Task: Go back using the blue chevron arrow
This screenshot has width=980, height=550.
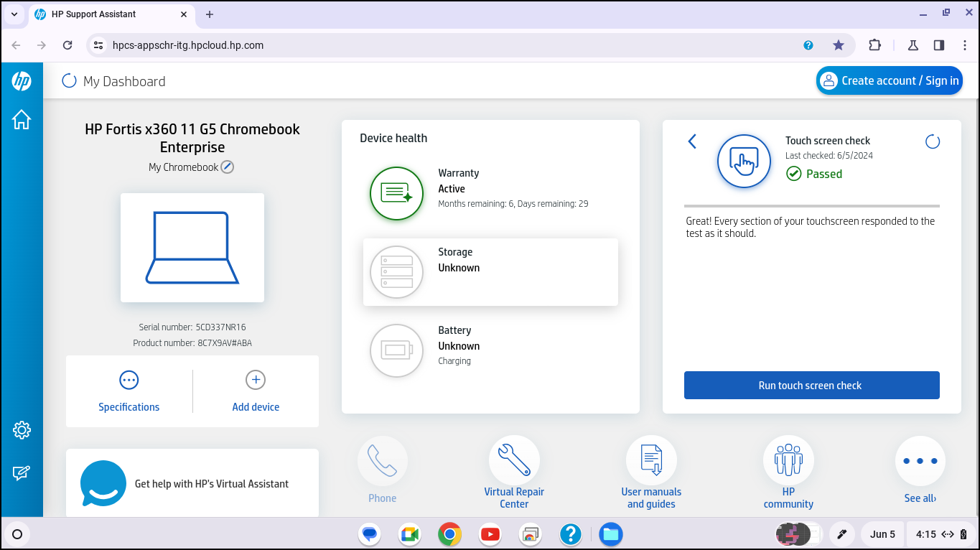Action: coord(692,141)
